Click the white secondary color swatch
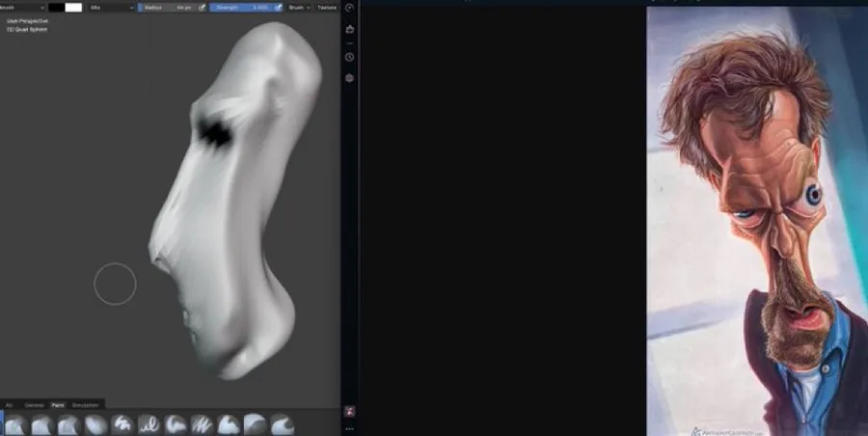Viewport: 868px width, 436px height. coord(73,8)
